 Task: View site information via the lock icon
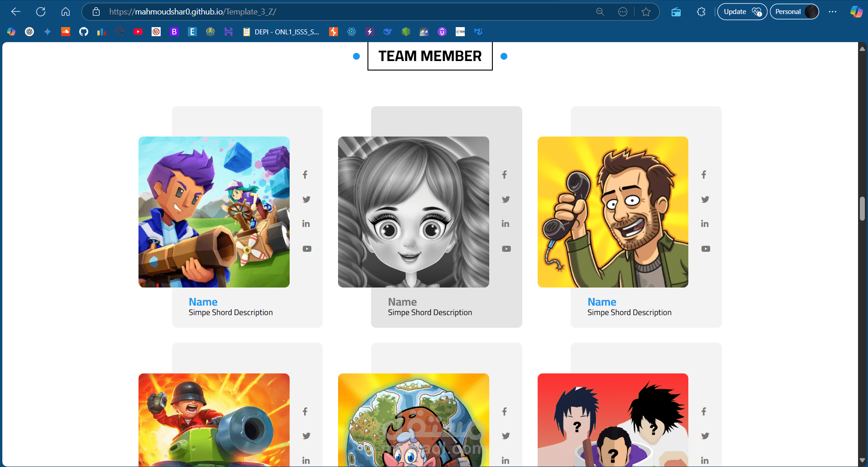click(x=96, y=12)
